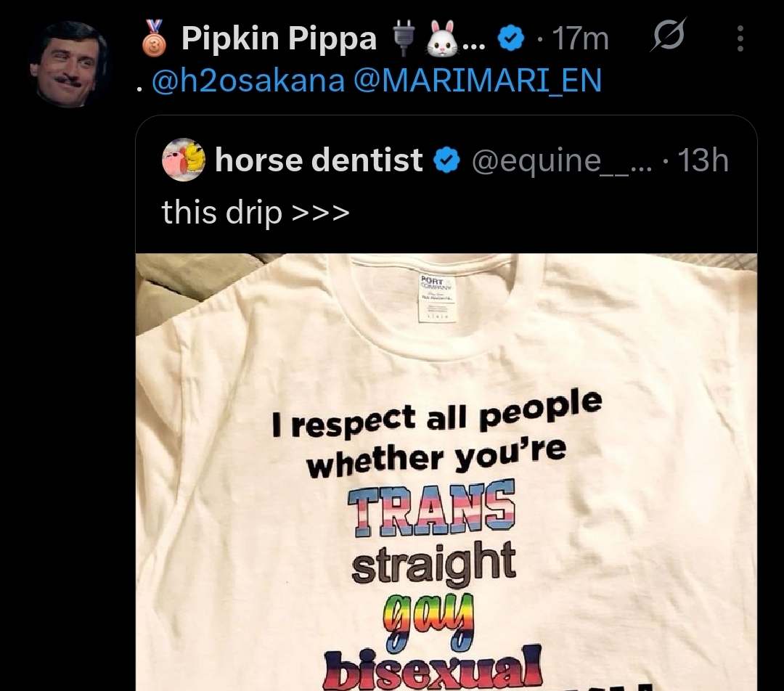
Task: Open Pipkin Pippa's profile avatar
Action: pyautogui.click(x=68, y=65)
